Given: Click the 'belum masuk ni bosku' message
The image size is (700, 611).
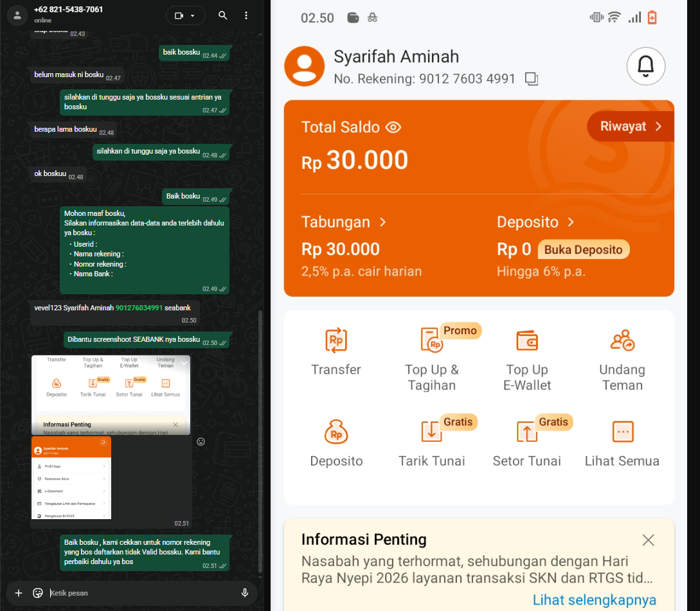Looking at the screenshot, I should point(77,75).
